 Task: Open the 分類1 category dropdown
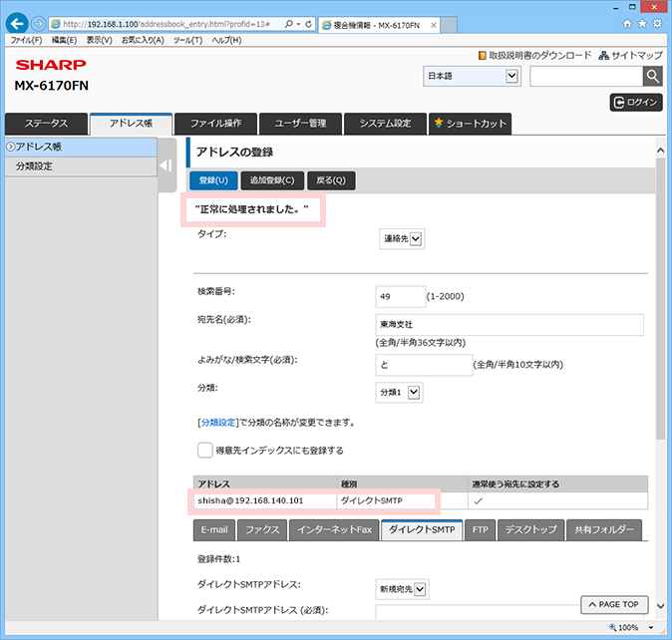400,393
